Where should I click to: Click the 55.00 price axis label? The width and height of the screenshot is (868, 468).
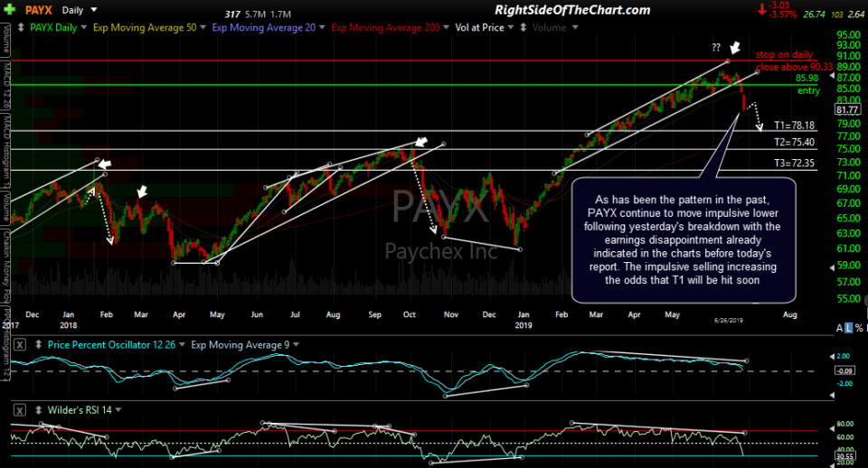(x=849, y=299)
